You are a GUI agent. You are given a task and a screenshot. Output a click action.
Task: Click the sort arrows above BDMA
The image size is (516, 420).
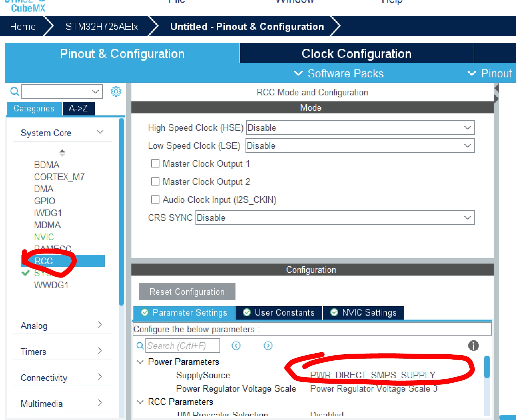coord(62,153)
